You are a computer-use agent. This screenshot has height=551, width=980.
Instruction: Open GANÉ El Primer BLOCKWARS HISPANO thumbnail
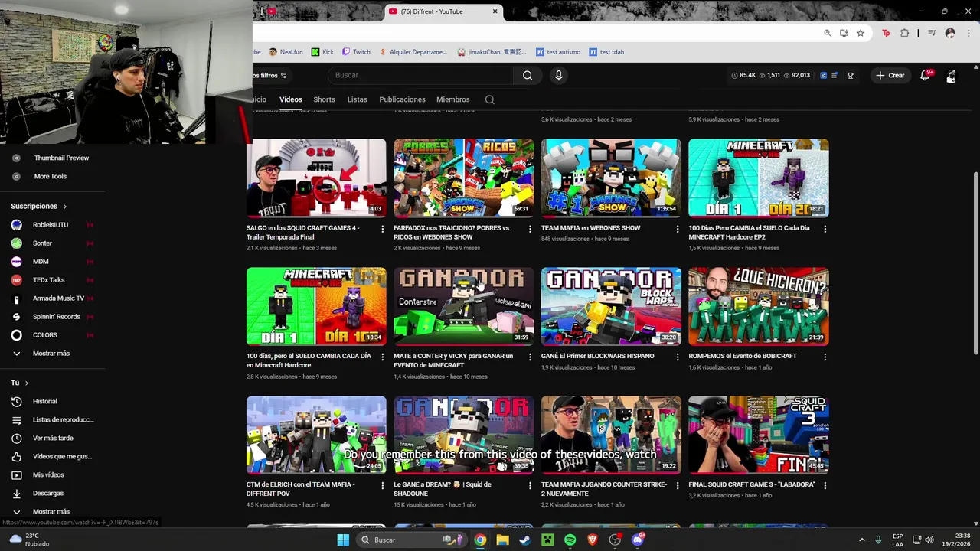[x=611, y=306]
